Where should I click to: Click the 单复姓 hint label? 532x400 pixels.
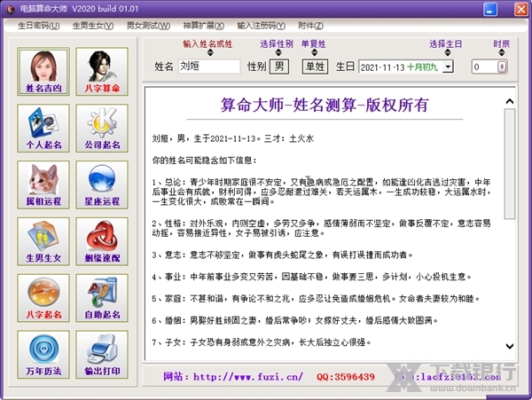coord(314,44)
